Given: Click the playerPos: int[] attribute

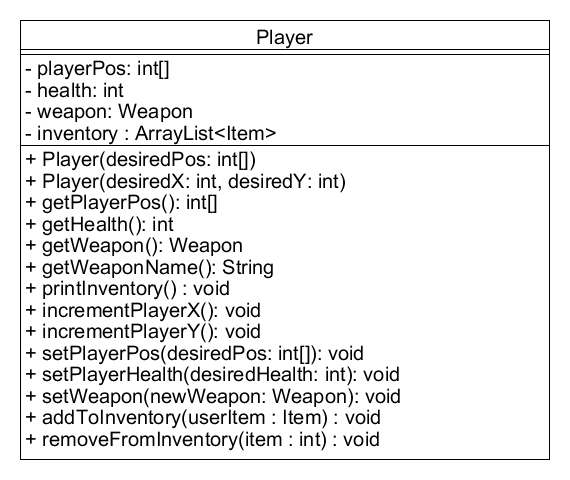Looking at the screenshot, I should pos(97,69).
